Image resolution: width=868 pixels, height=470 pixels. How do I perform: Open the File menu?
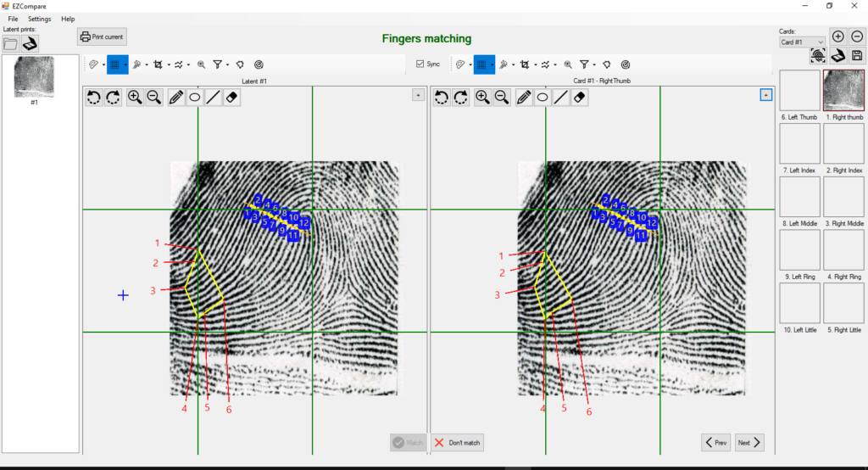(13, 19)
